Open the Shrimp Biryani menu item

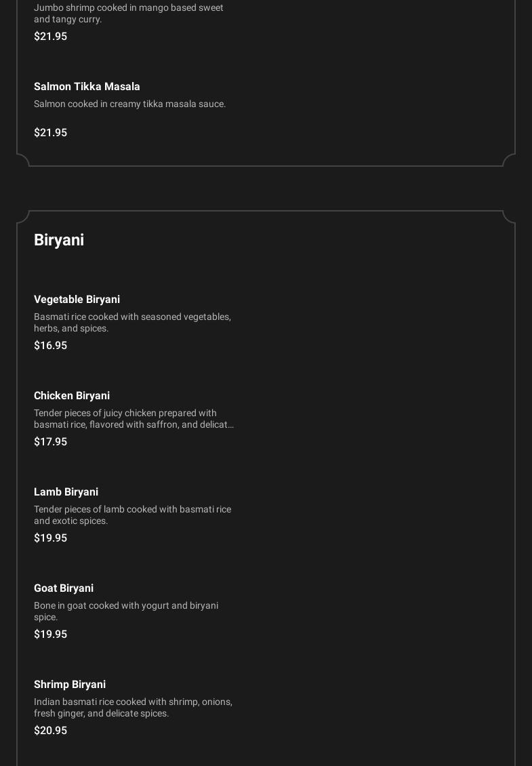[70, 684]
